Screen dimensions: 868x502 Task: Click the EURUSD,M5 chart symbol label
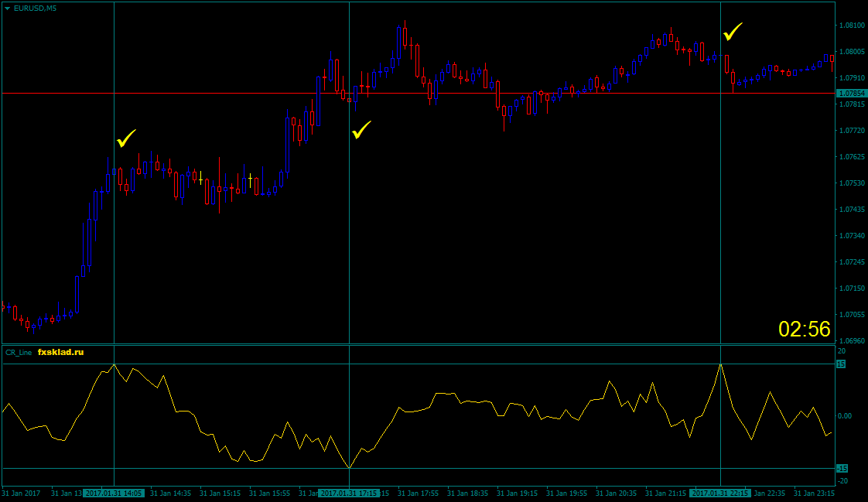[35, 9]
